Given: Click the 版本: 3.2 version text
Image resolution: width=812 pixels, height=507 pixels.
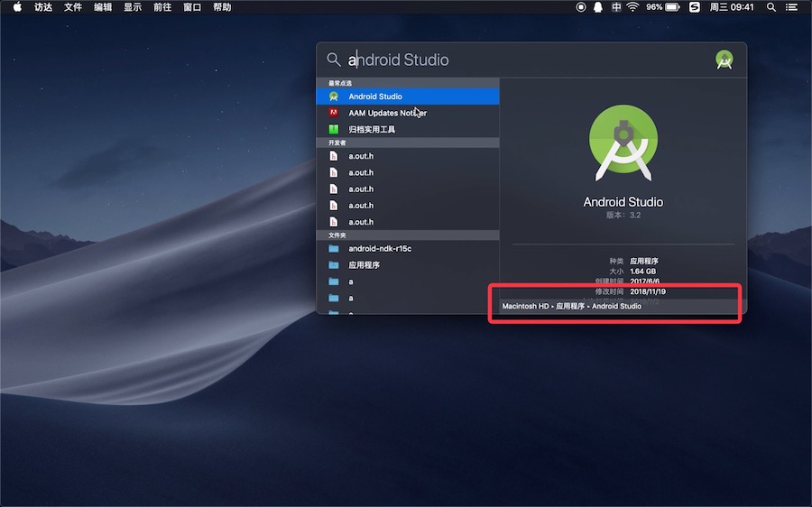Looking at the screenshot, I should click(x=623, y=216).
